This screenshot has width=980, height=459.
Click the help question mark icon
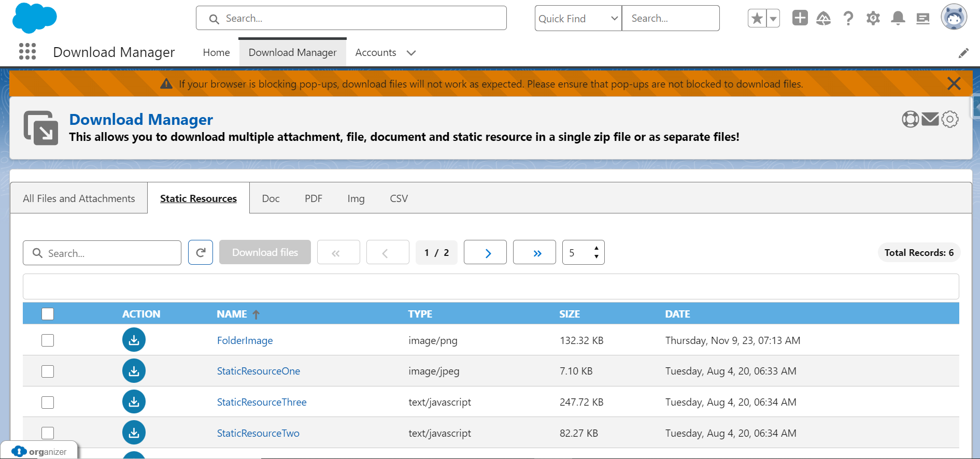(848, 19)
